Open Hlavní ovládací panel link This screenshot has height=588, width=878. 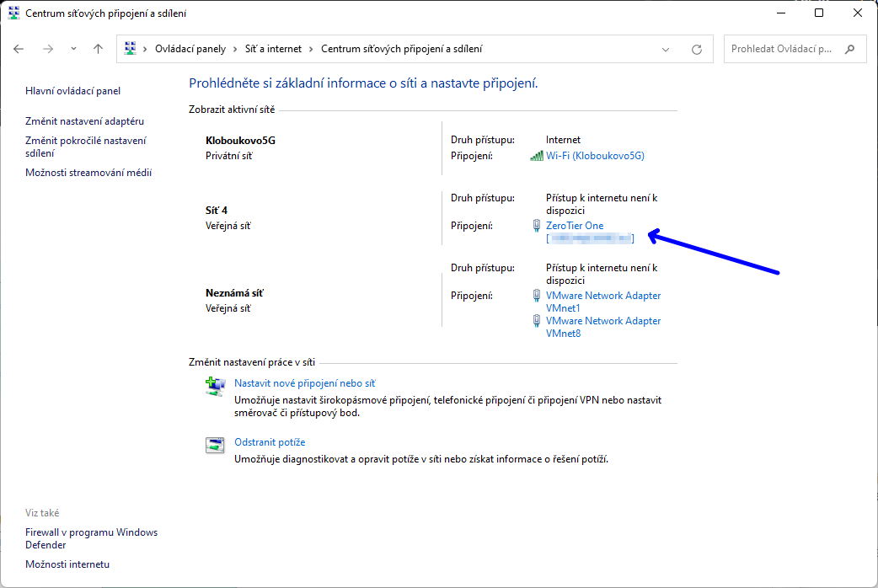click(72, 91)
